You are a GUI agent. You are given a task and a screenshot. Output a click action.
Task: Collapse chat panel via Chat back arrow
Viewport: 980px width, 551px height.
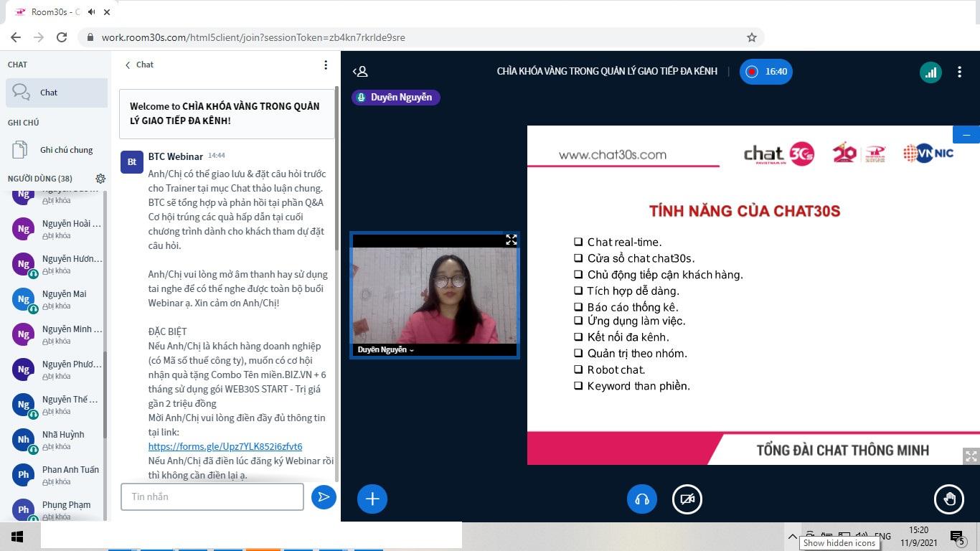tap(139, 65)
